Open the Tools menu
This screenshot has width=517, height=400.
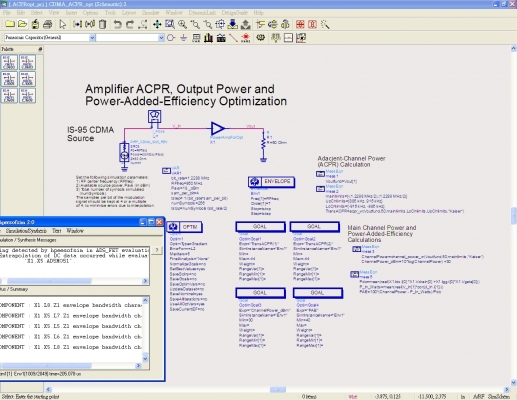tap(110, 13)
